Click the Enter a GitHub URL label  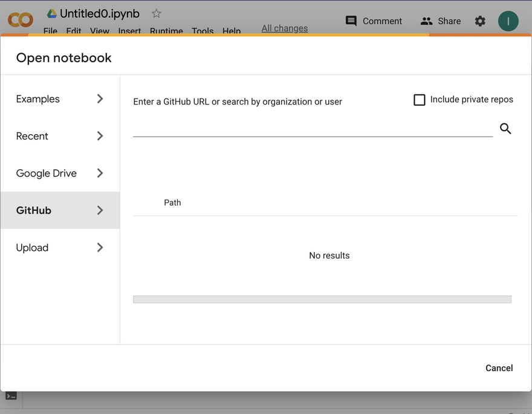238,102
